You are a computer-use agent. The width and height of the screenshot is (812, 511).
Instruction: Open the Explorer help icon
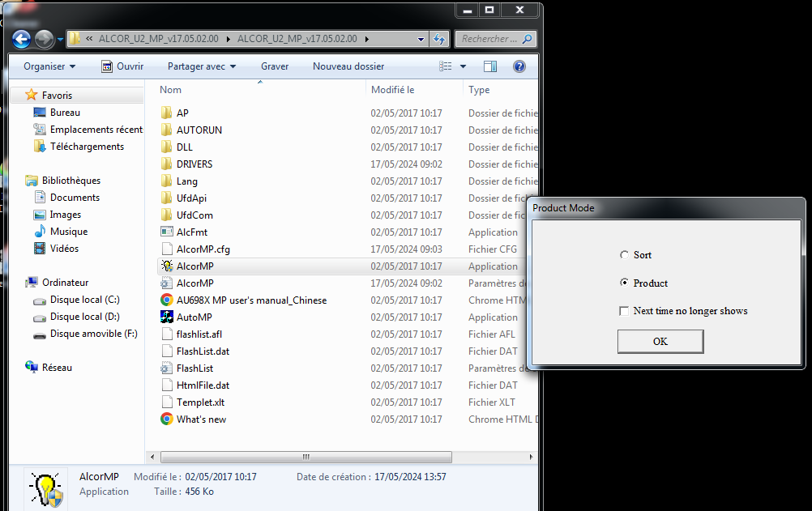[x=519, y=66]
